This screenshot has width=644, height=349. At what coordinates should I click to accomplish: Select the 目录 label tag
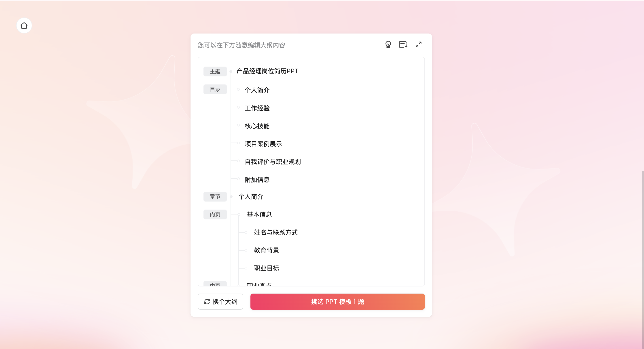point(215,89)
